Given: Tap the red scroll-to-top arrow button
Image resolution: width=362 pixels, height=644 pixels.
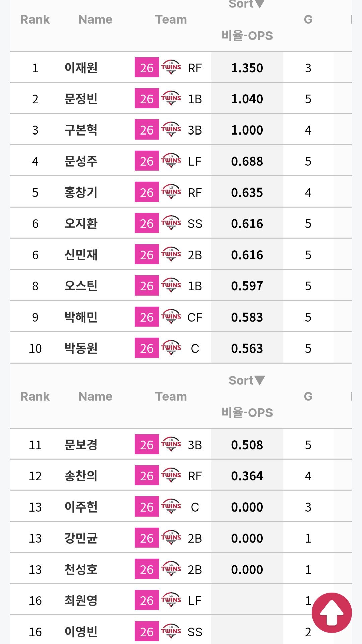Looking at the screenshot, I should (331, 613).
